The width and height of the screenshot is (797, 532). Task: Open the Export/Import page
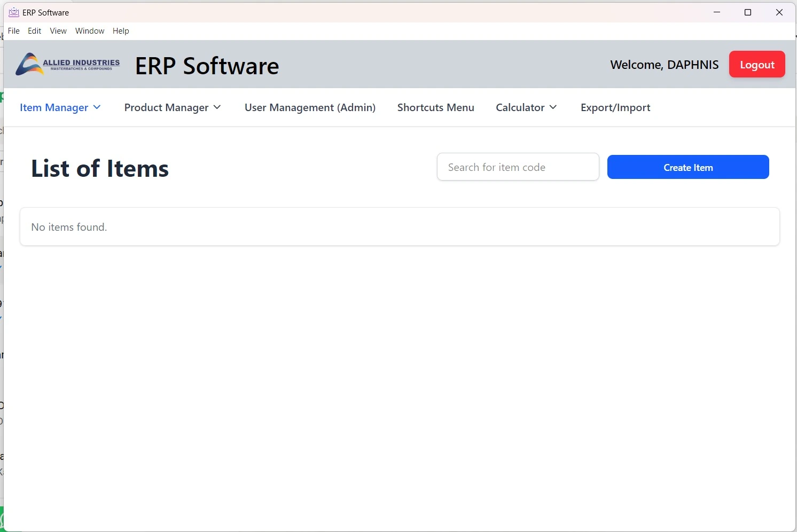[x=615, y=107]
